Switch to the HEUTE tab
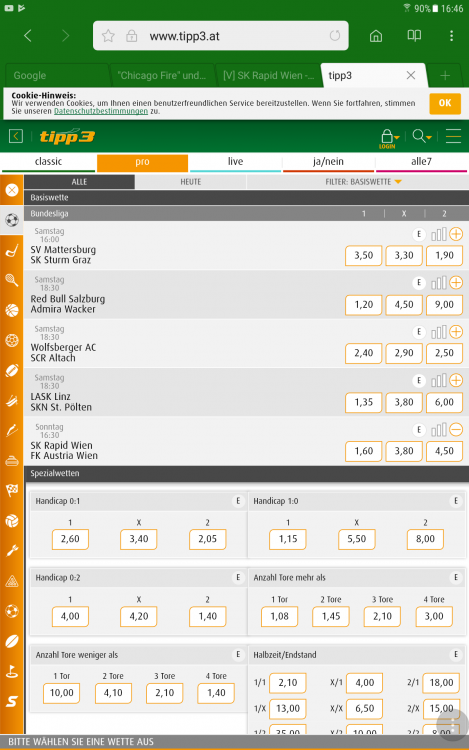Image resolution: width=469 pixels, height=750 pixels. click(x=191, y=182)
